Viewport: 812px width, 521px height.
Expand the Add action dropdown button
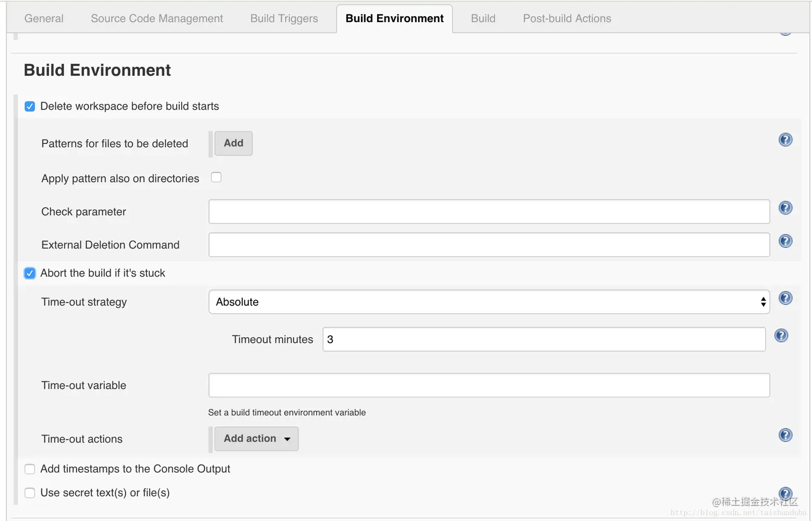pyautogui.click(x=256, y=439)
